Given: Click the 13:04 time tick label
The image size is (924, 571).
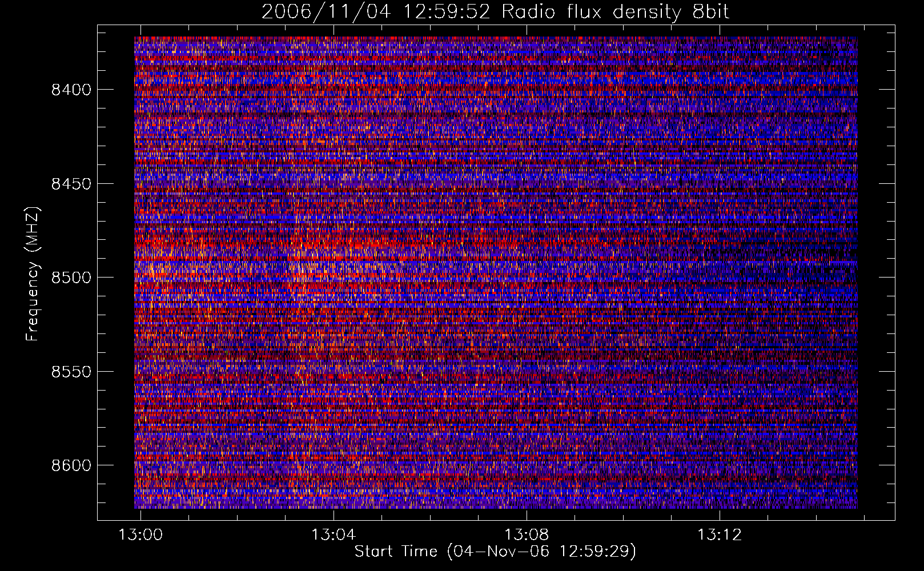Looking at the screenshot, I should (x=334, y=534).
